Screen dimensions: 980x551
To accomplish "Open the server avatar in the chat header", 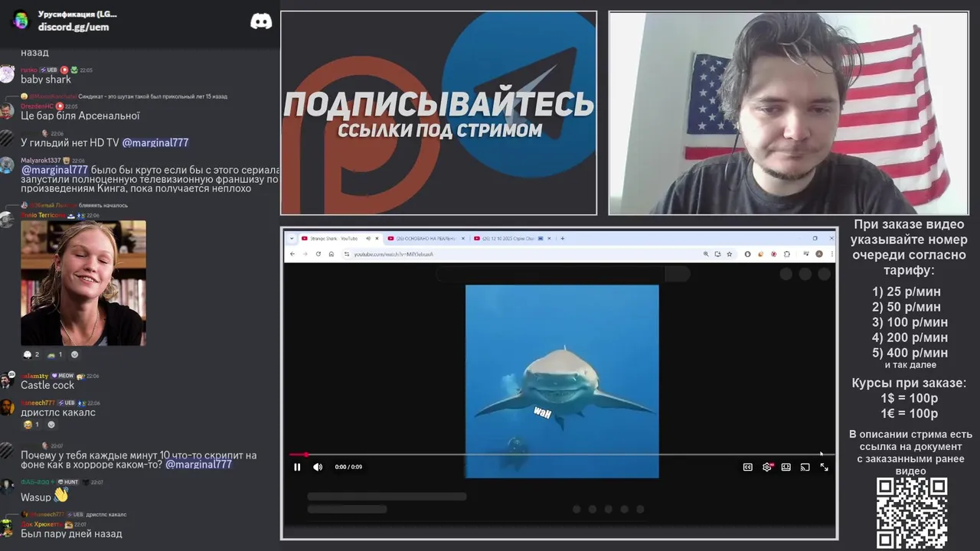I will pos(21,20).
